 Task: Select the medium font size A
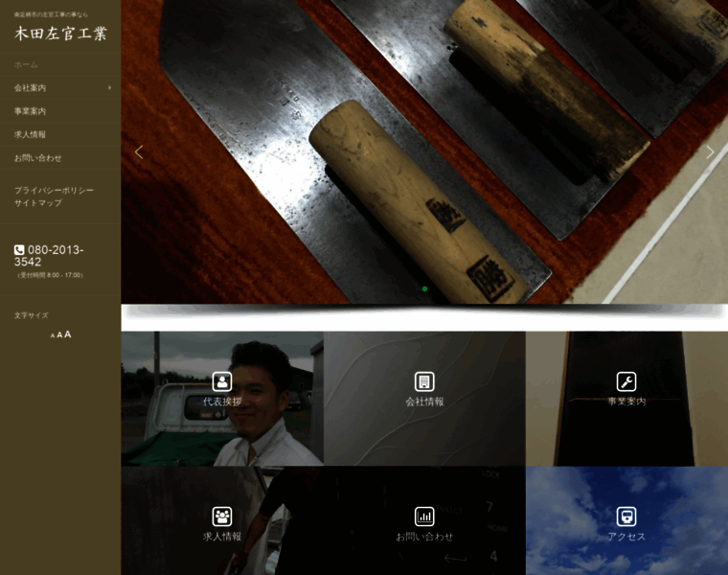pos(59,334)
